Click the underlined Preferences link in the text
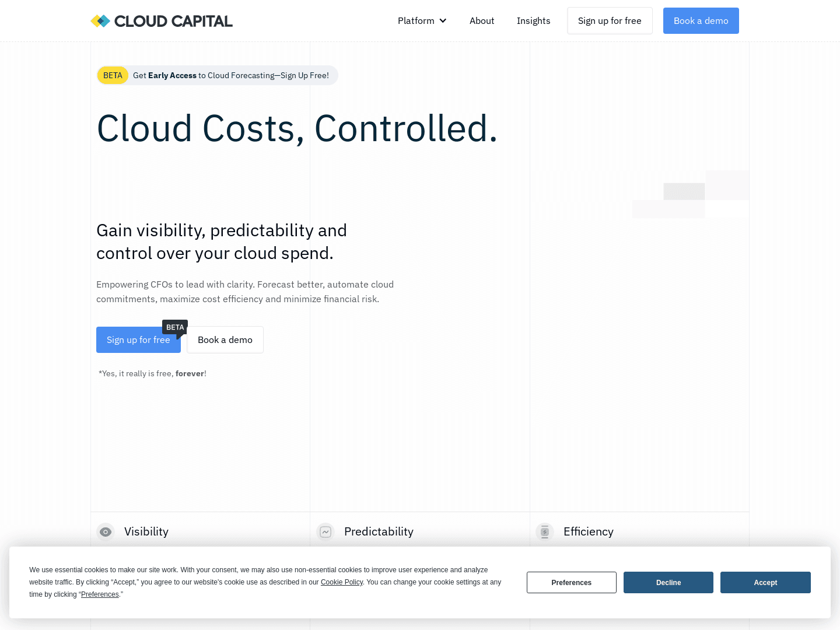This screenshot has width=840, height=630. [100, 594]
